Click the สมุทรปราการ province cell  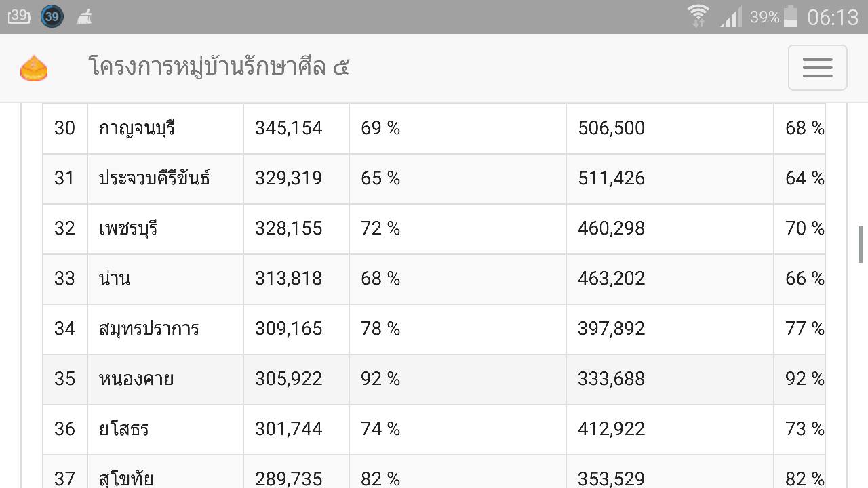165,329
